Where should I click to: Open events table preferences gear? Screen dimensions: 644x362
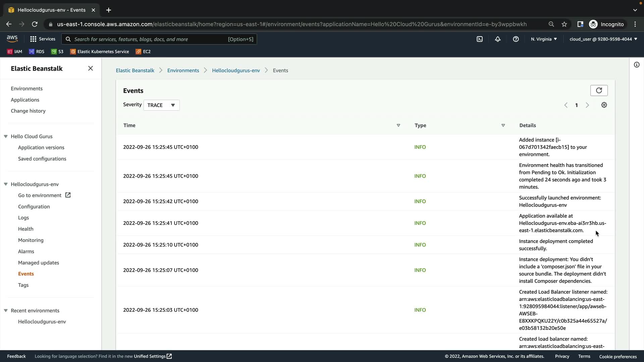coord(604,105)
